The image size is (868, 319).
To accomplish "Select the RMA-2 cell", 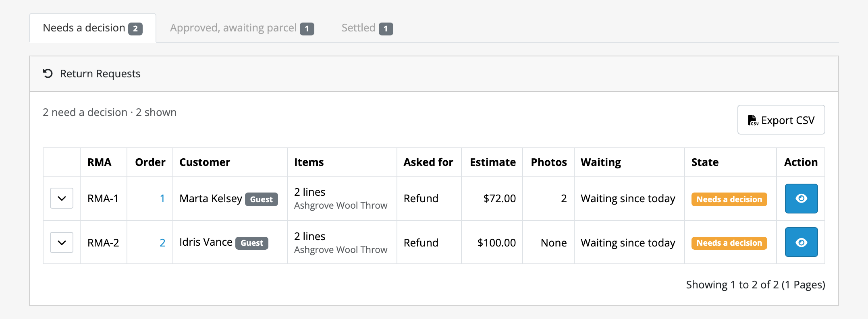I will 103,243.
